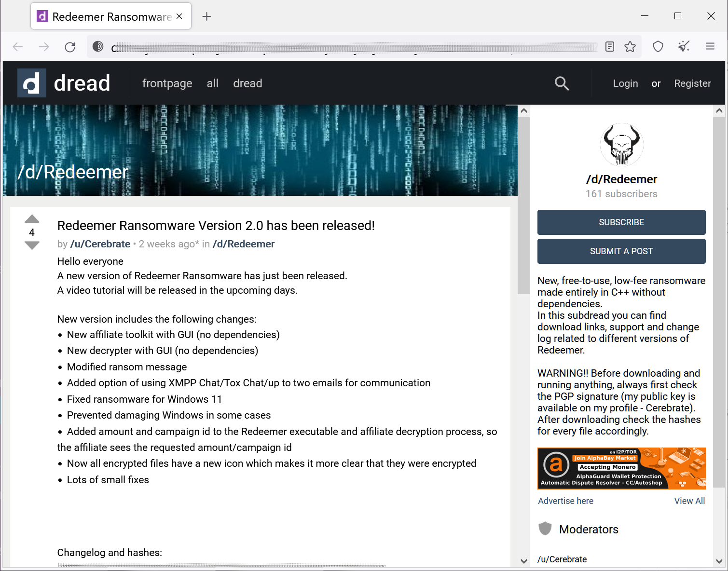Click the browser forward arrow

(44, 47)
